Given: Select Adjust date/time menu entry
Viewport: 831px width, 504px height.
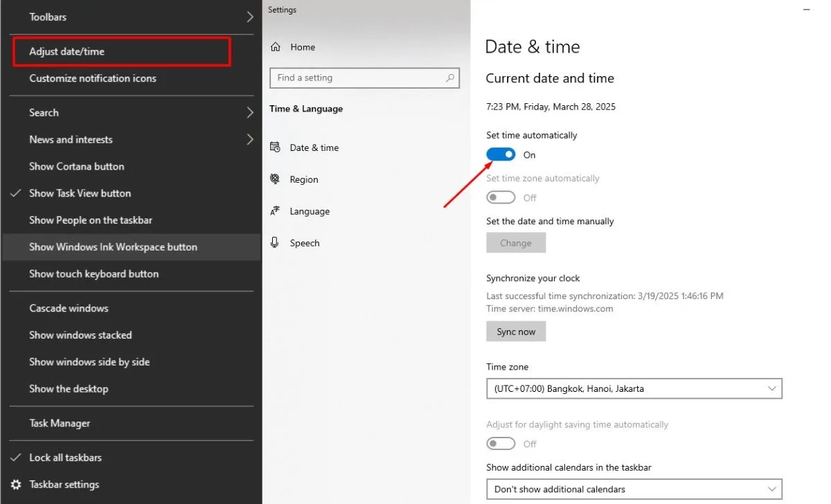Looking at the screenshot, I should tap(67, 52).
